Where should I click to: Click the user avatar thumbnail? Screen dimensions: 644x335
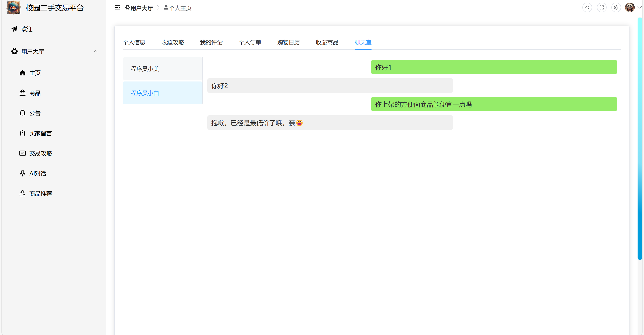[x=630, y=7]
